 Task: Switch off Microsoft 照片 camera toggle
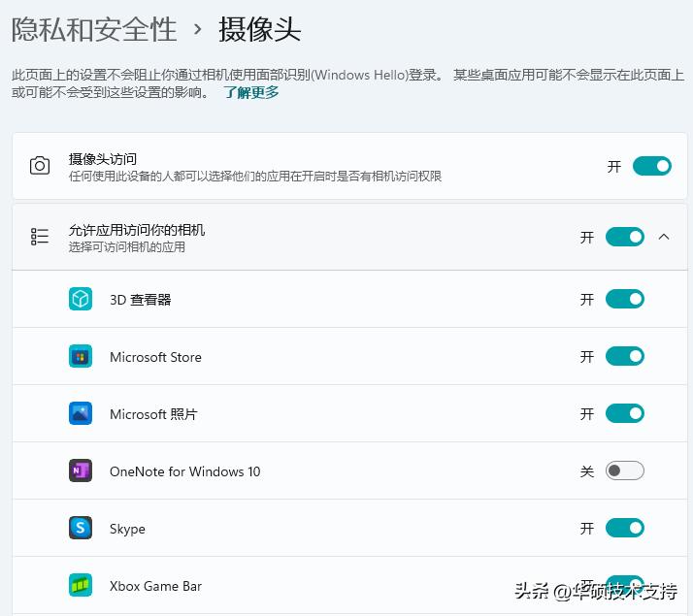[x=625, y=414]
